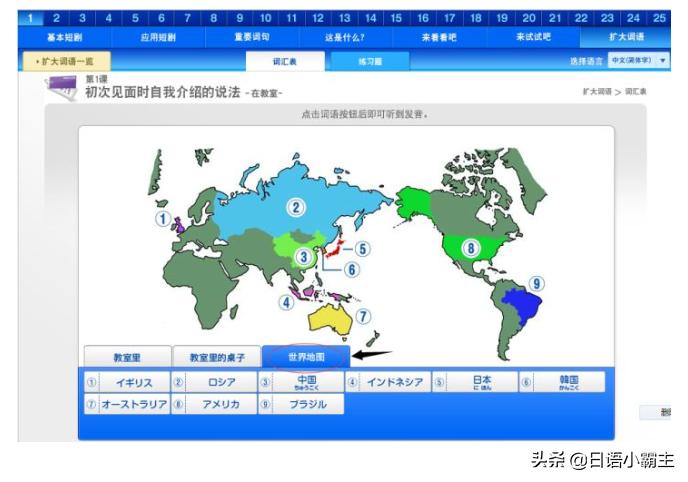The image size is (688, 482).
Task: Switch to the 教室里的桌子 tab
Action: coord(217,357)
